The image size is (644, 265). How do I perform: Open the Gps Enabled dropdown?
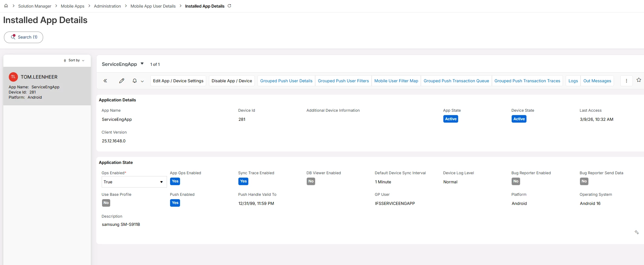point(134,182)
